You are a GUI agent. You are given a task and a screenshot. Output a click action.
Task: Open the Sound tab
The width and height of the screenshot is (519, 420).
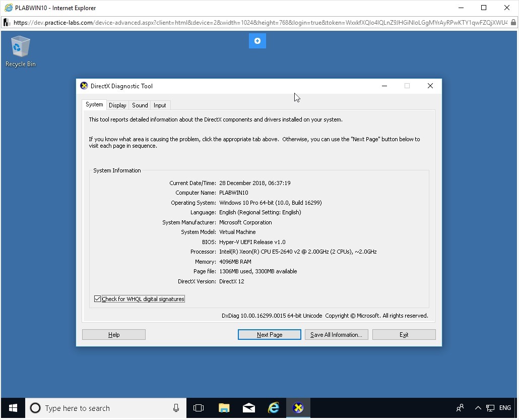140,105
